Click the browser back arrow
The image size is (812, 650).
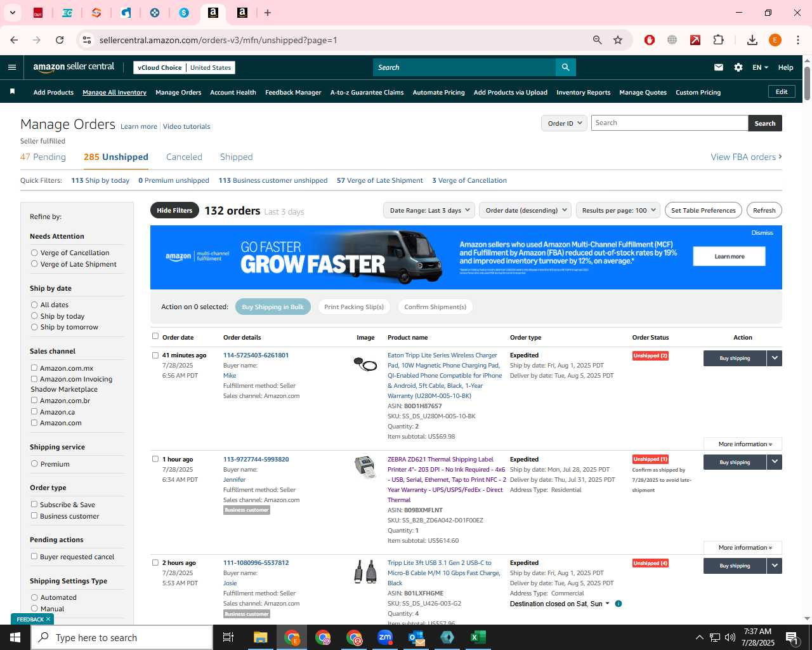coord(14,40)
